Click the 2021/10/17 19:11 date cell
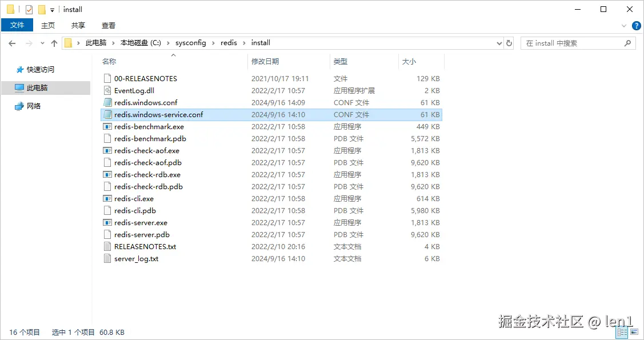Viewport: 644px width, 340px height. click(280, 78)
